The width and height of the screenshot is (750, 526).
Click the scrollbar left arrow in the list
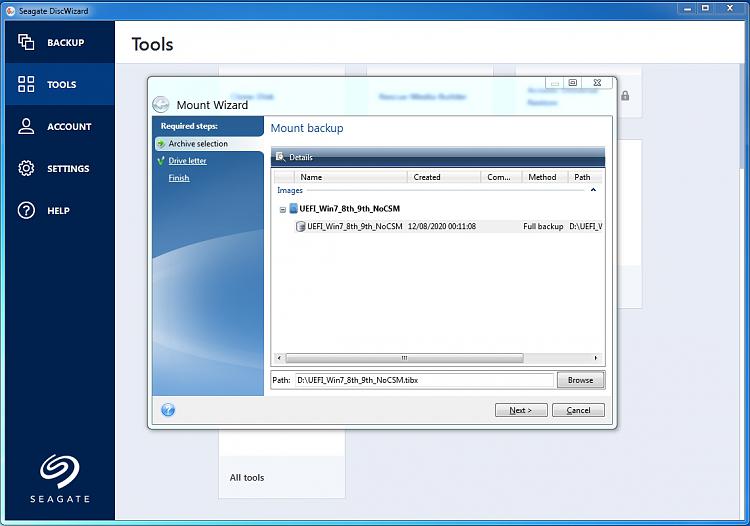coord(279,358)
